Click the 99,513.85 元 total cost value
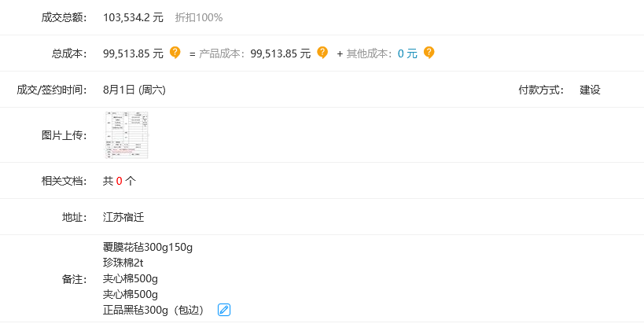644x331 pixels. 133,53
